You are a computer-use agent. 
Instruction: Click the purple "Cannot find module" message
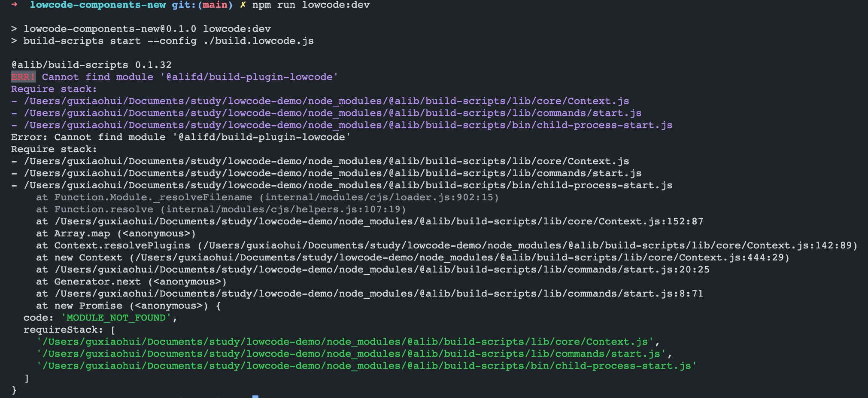click(x=190, y=77)
